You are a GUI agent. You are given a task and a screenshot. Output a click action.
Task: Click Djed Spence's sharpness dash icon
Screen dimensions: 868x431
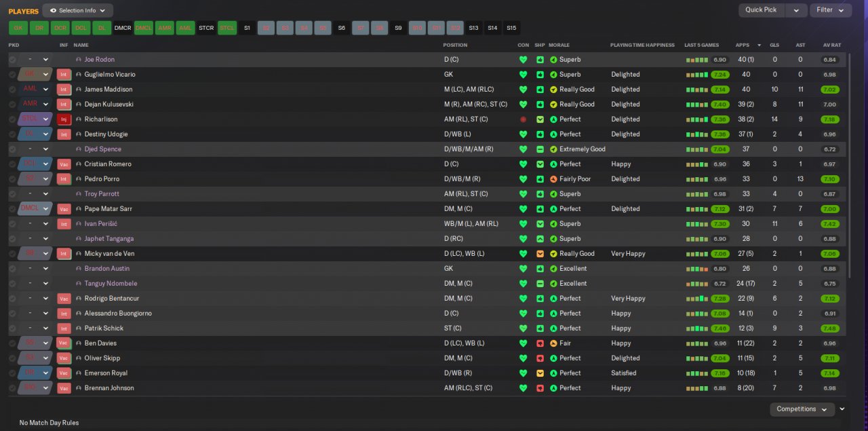pos(540,149)
